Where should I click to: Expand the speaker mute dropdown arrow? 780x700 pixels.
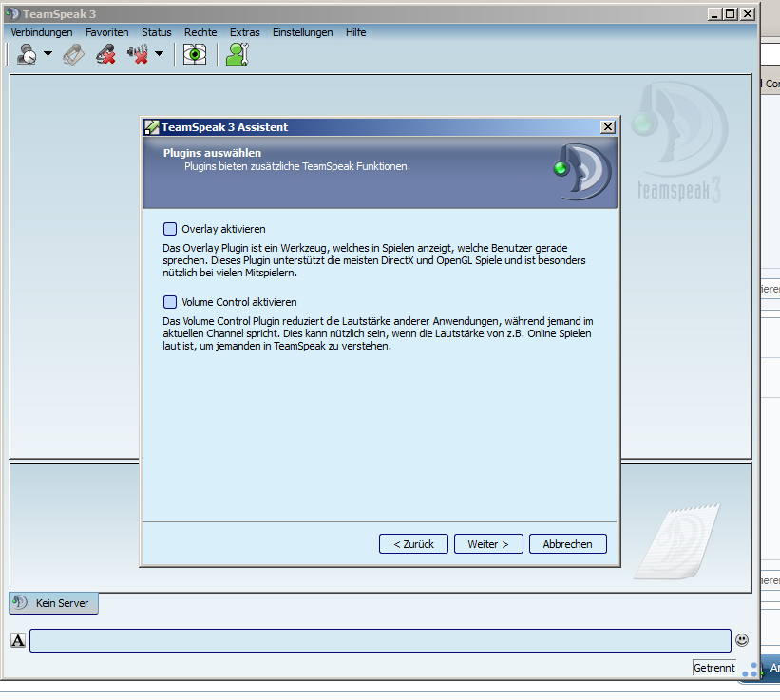point(159,54)
